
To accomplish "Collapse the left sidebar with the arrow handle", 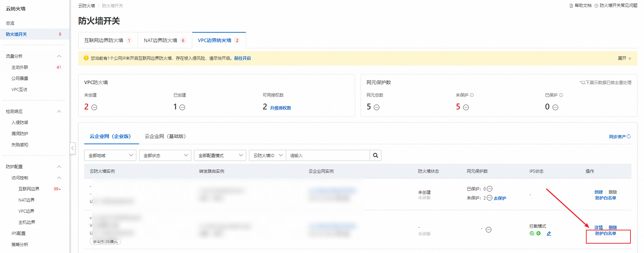I will 72,148.
